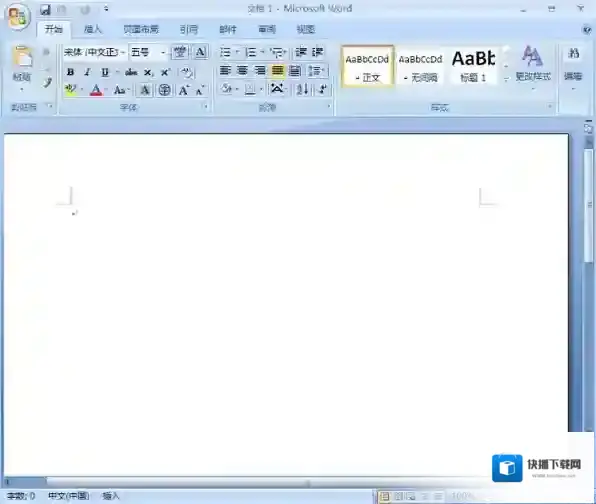The width and height of the screenshot is (596, 504).
Task: Click the subscript x₂ icon
Action: 148,72
